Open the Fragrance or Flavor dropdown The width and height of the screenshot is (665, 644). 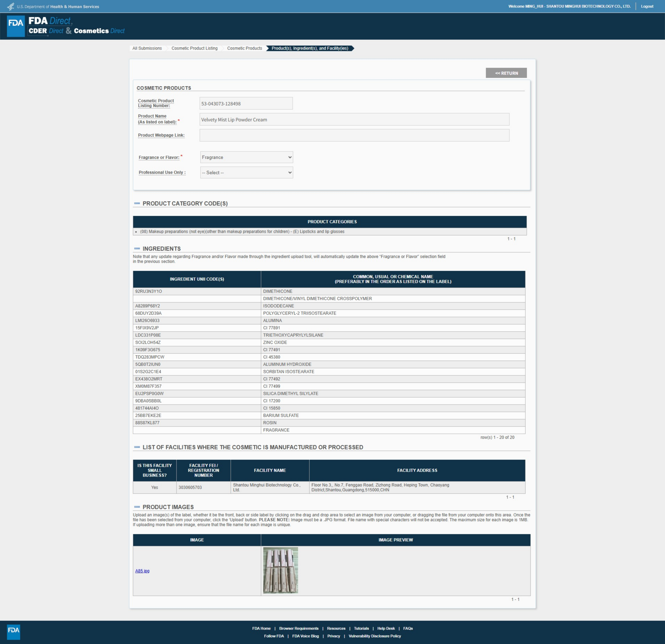[x=246, y=158]
